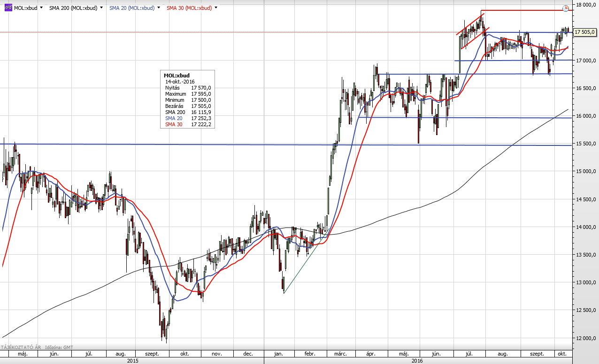
Task: Click the 12 000,0 price axis label
Action: click(586, 338)
